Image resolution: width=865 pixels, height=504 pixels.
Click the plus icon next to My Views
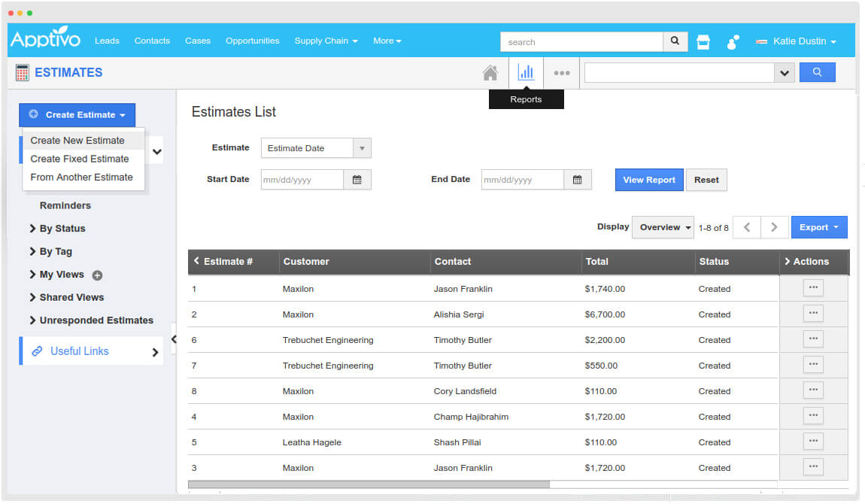click(x=96, y=275)
